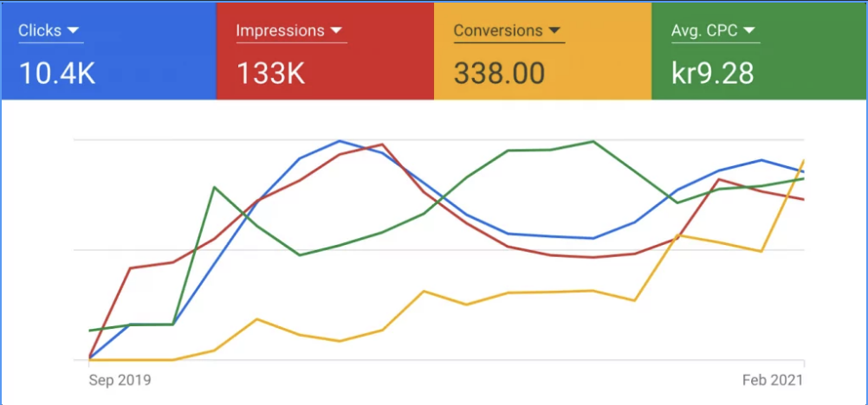Click the 133K impressions value
This screenshot has width=868, height=405.
[270, 73]
